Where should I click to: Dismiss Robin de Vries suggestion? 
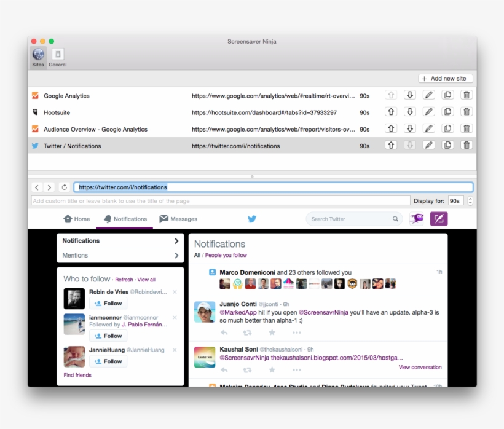tap(175, 292)
